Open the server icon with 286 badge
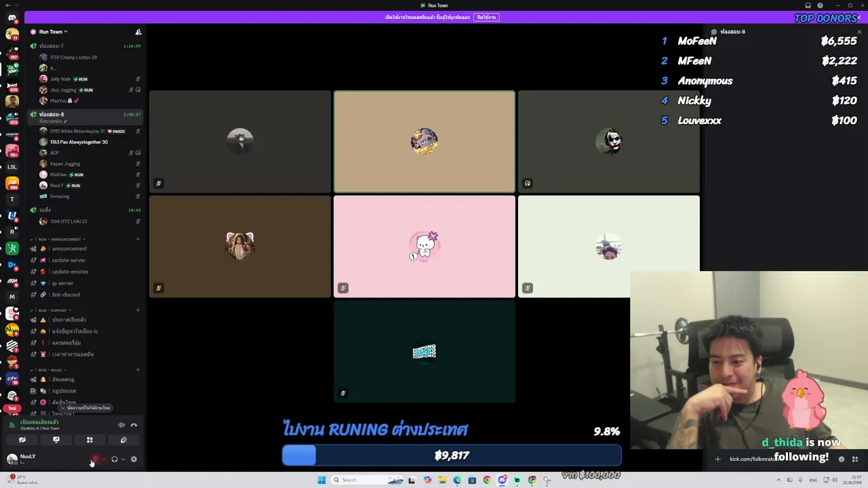Image resolution: width=868 pixels, height=488 pixels. (12, 183)
